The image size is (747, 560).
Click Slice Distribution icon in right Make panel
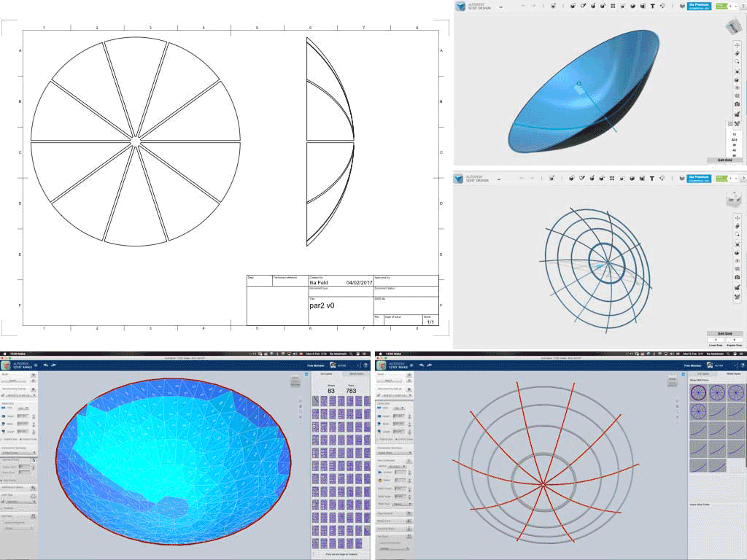(409, 461)
